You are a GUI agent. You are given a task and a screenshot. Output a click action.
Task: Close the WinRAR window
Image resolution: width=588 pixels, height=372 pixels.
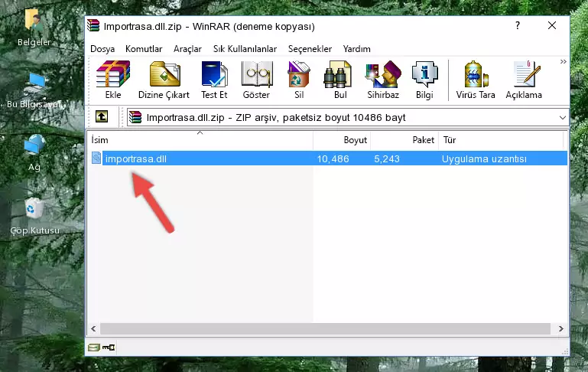tap(551, 25)
